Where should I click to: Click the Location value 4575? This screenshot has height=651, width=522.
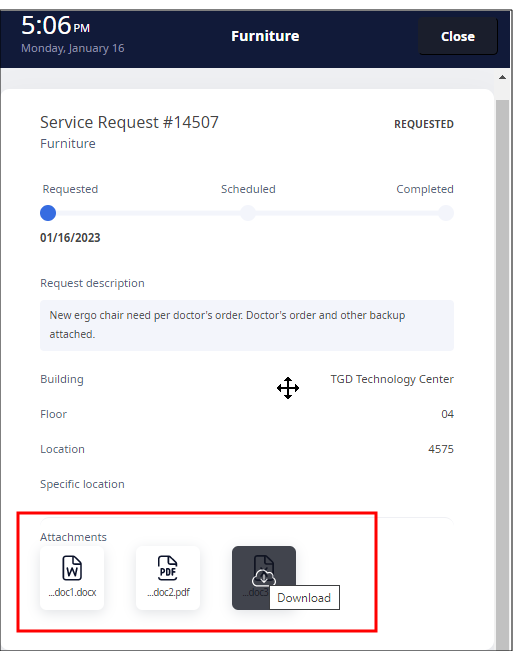441,449
